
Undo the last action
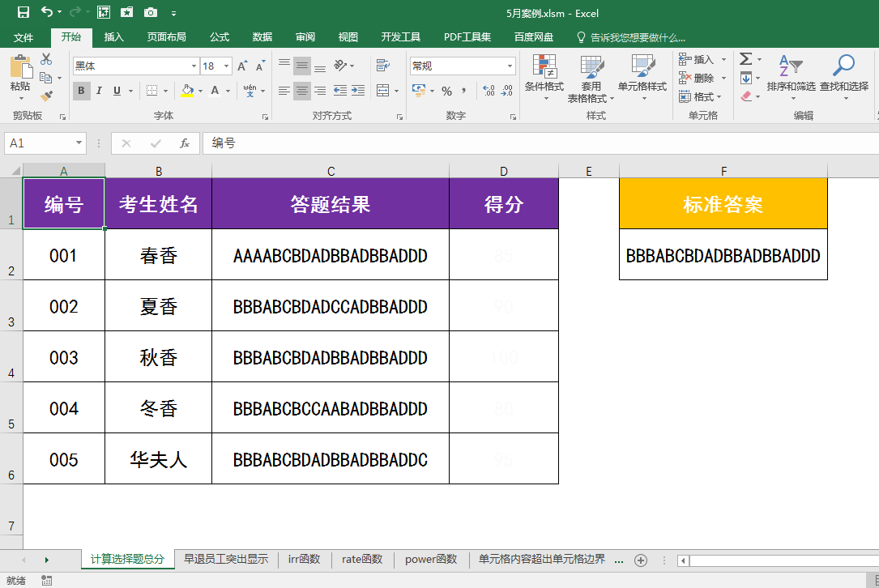46,12
